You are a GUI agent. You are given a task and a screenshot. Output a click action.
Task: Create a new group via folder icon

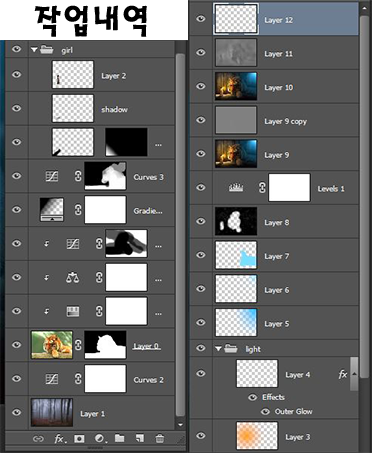pos(119,438)
